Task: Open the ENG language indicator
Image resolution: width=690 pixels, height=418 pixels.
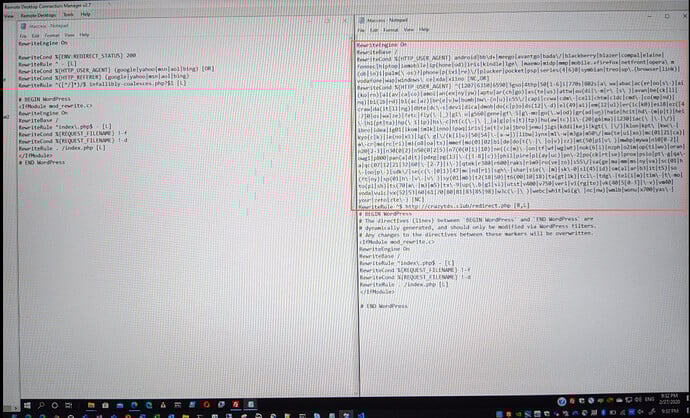Action: [x=650, y=400]
